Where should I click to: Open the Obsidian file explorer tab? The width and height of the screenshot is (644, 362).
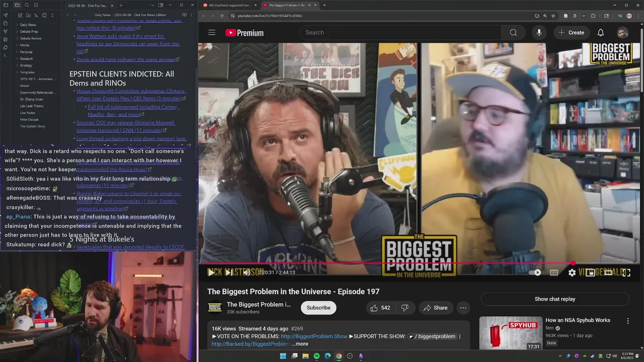pyautogui.click(x=17, y=5)
